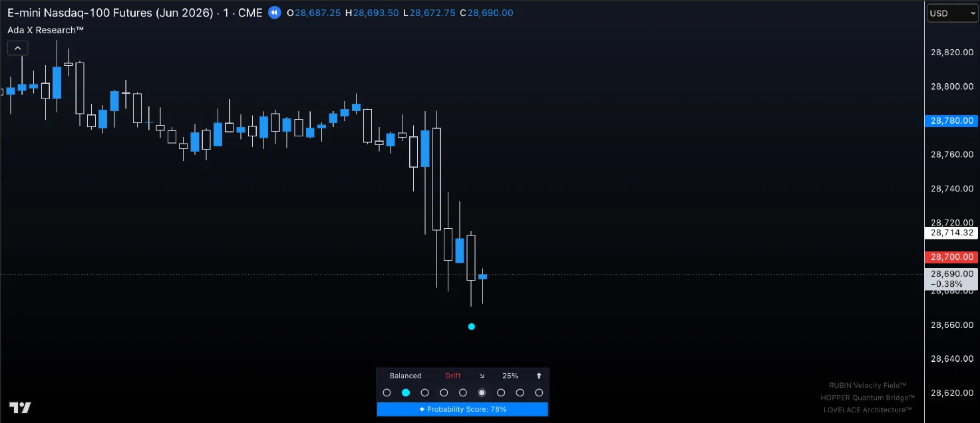This screenshot has width=980, height=423.
Task: Click the HOPPER Quantum Bridge™ label
Action: point(868,398)
